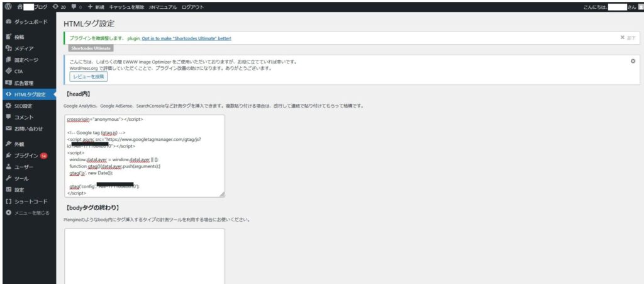This screenshot has width=644, height=284.
Task: Open the user greeting こんにちは menu
Action: coord(609,7)
